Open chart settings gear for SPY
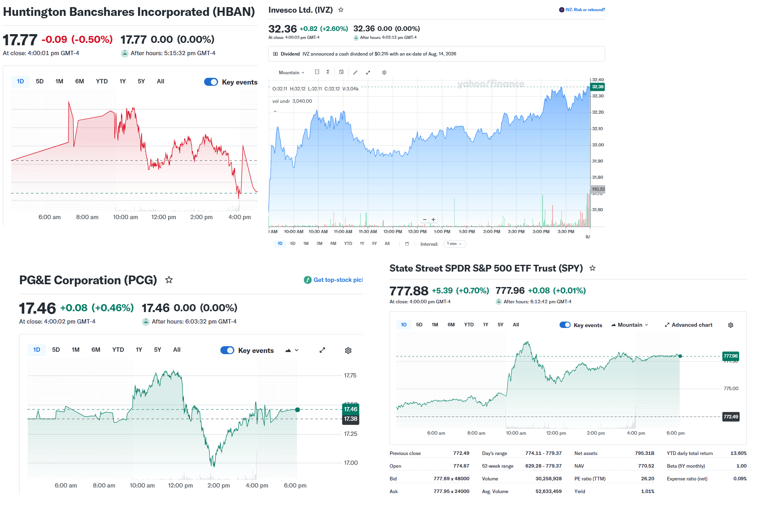 731,325
